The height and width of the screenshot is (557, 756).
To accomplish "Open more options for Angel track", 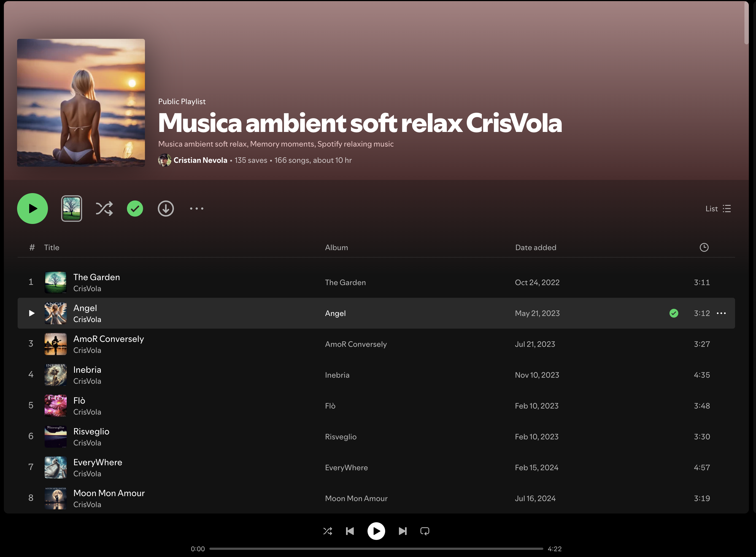I will click(x=721, y=313).
